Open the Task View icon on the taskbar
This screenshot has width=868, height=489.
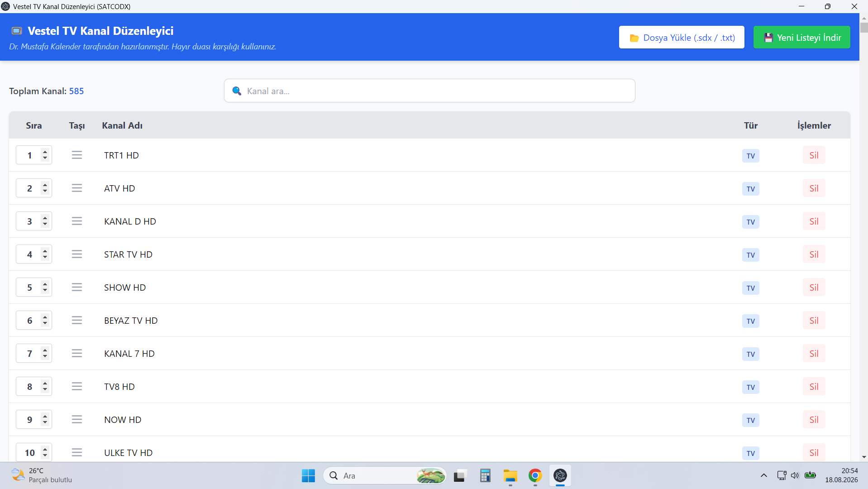460,475
